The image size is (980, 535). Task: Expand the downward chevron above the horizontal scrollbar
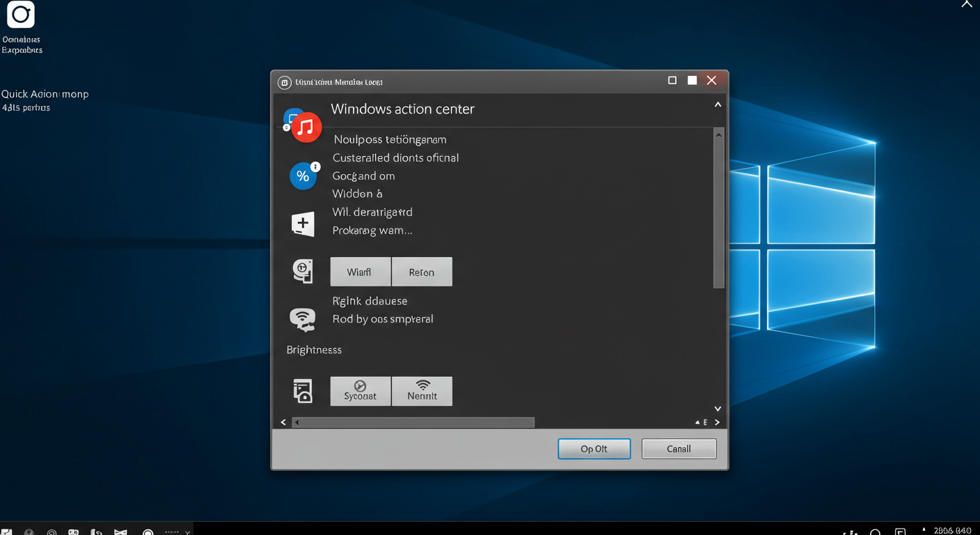(718, 409)
